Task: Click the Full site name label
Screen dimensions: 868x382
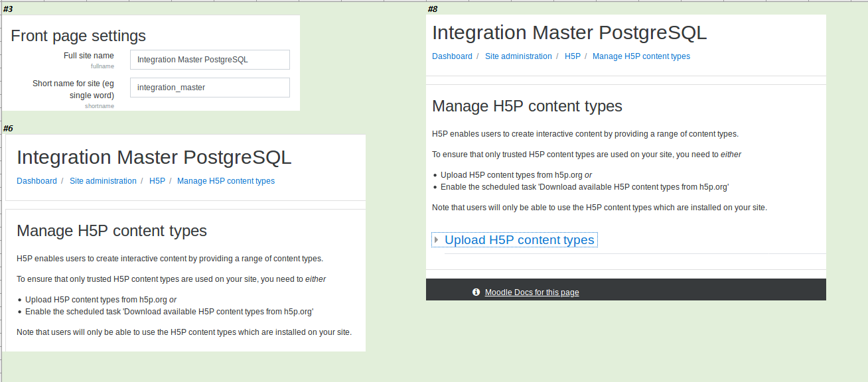Action: click(x=89, y=56)
